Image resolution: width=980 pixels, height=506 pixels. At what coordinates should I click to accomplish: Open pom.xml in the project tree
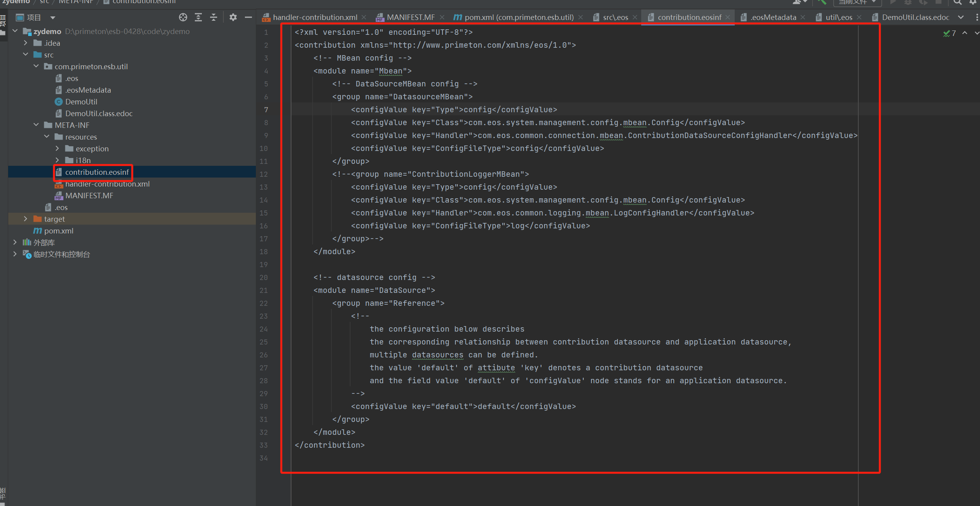point(59,231)
